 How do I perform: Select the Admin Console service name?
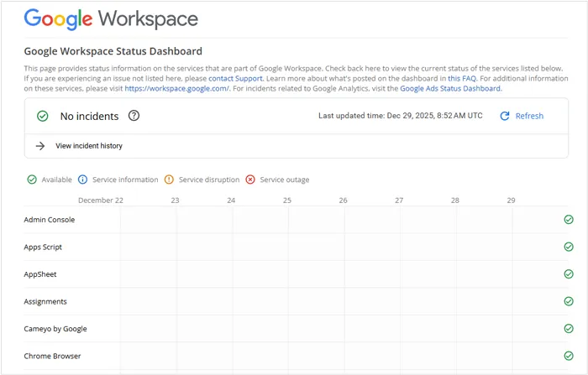click(49, 220)
